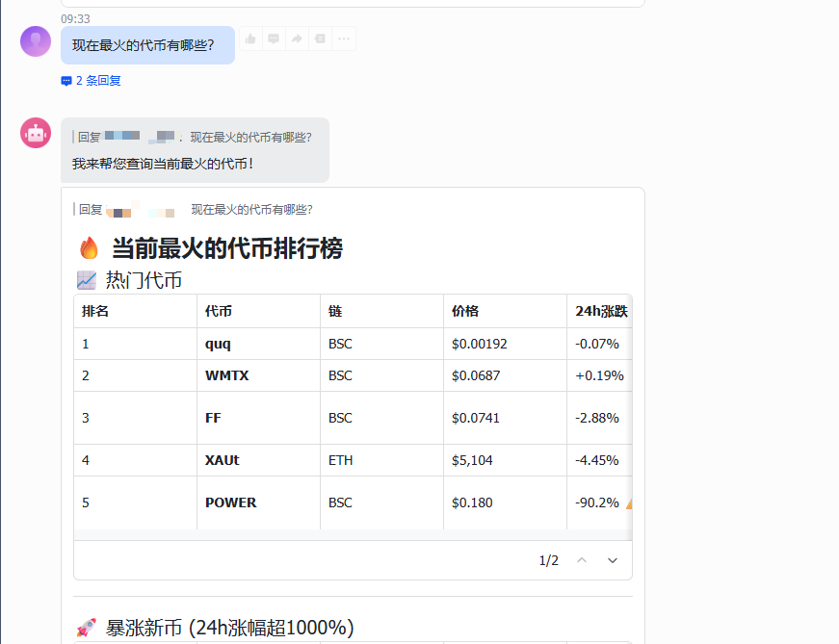Select the quq token name in the table

(x=216, y=344)
